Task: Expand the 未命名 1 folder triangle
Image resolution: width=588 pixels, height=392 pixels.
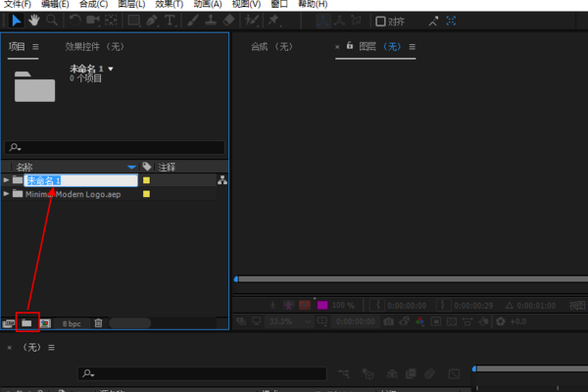Action: [7, 180]
